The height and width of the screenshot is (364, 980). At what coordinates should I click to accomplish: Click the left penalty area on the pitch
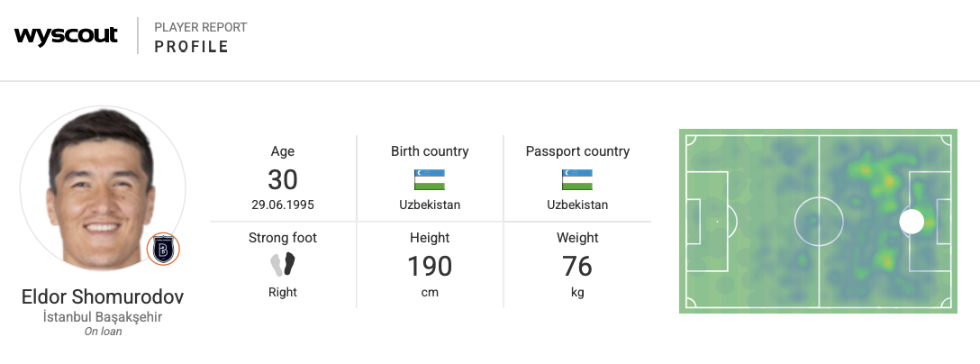click(707, 221)
